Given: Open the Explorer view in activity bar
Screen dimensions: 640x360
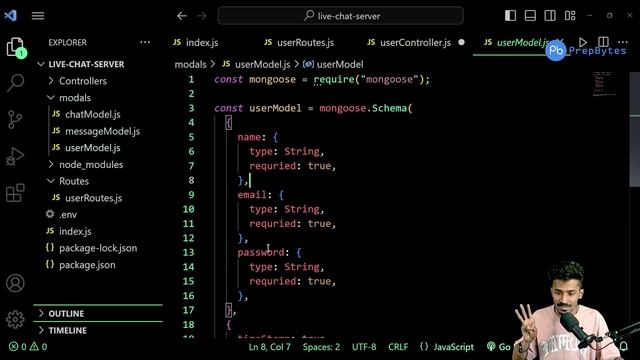Looking at the screenshot, I should [16, 47].
